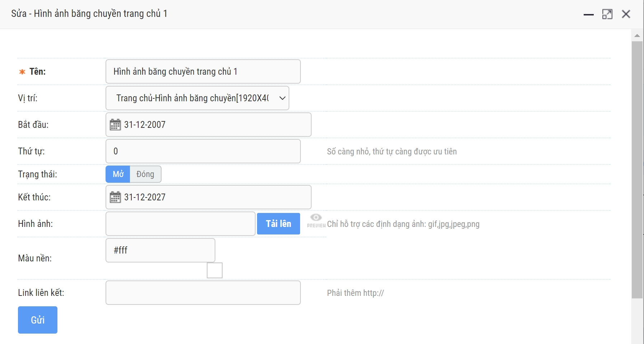Maximize the edit dialog window
Image resolution: width=644 pixels, height=344 pixels.
607,14
